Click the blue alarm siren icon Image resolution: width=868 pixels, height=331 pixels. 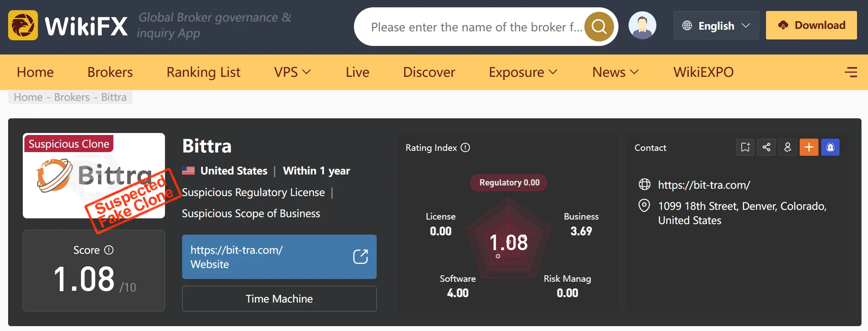[x=830, y=147]
